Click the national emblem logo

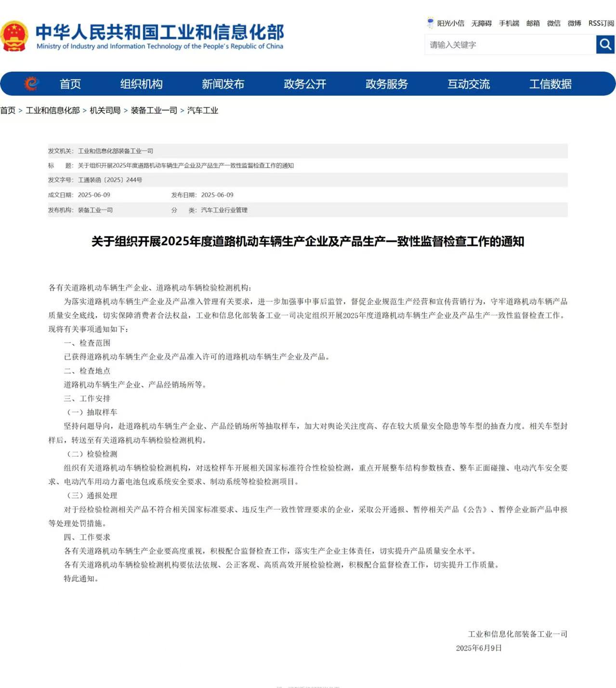(x=14, y=36)
